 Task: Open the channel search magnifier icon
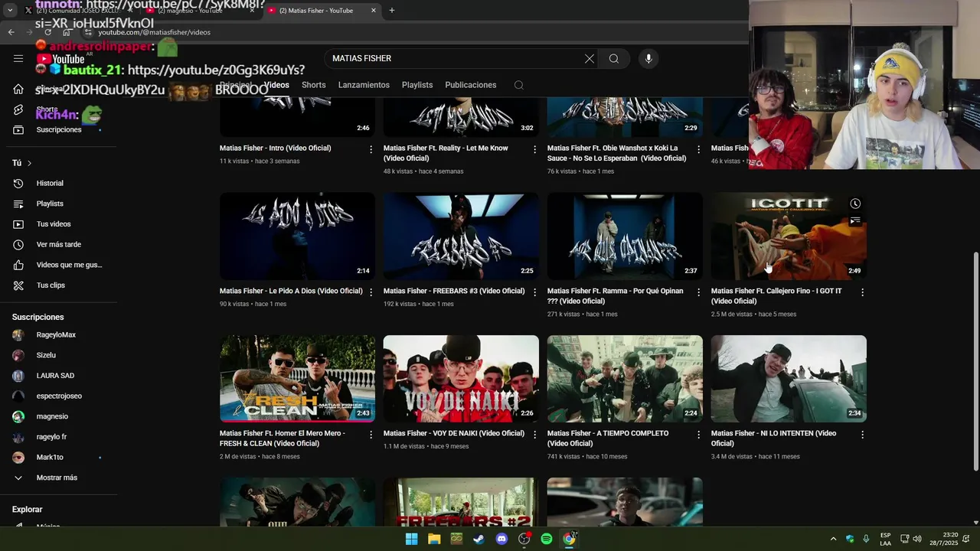point(519,85)
